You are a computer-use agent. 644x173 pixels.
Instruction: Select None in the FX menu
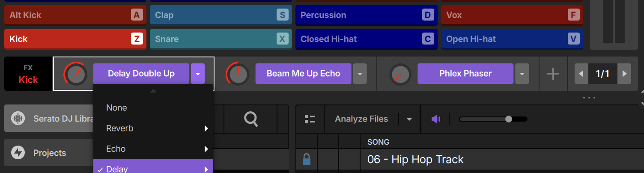[116, 108]
